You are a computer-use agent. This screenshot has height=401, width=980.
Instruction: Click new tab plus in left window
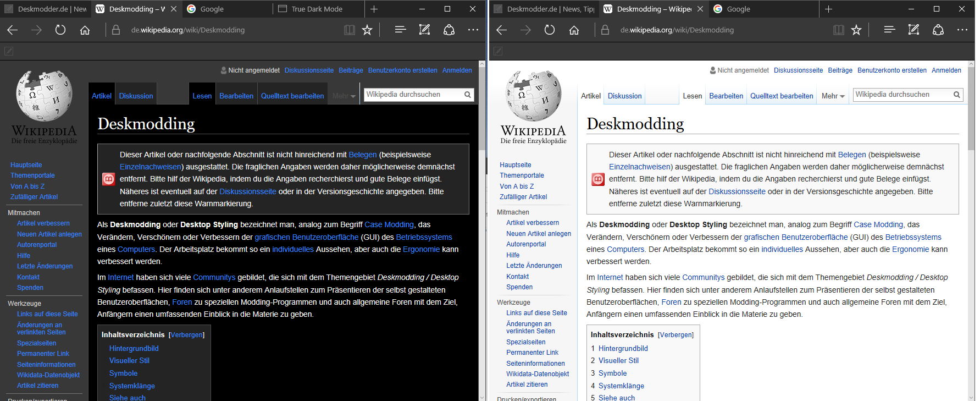coord(374,9)
